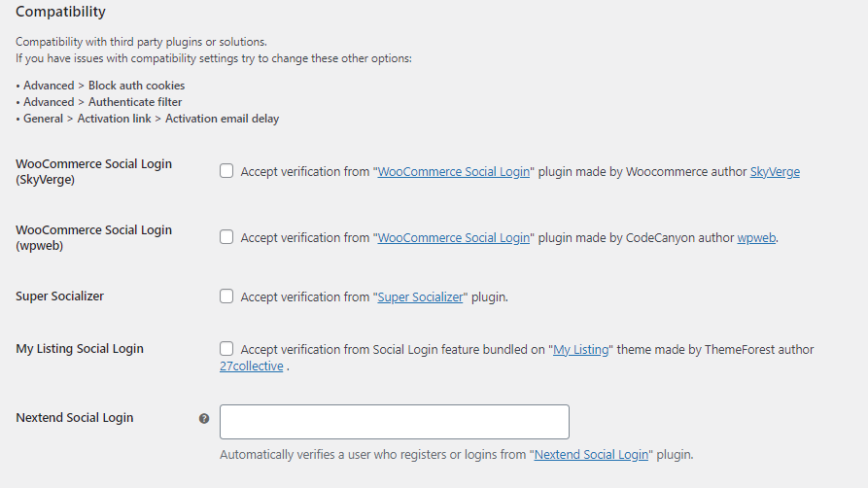Open the Nextend Social Login plugin link
The image size is (868, 488).
click(591, 454)
